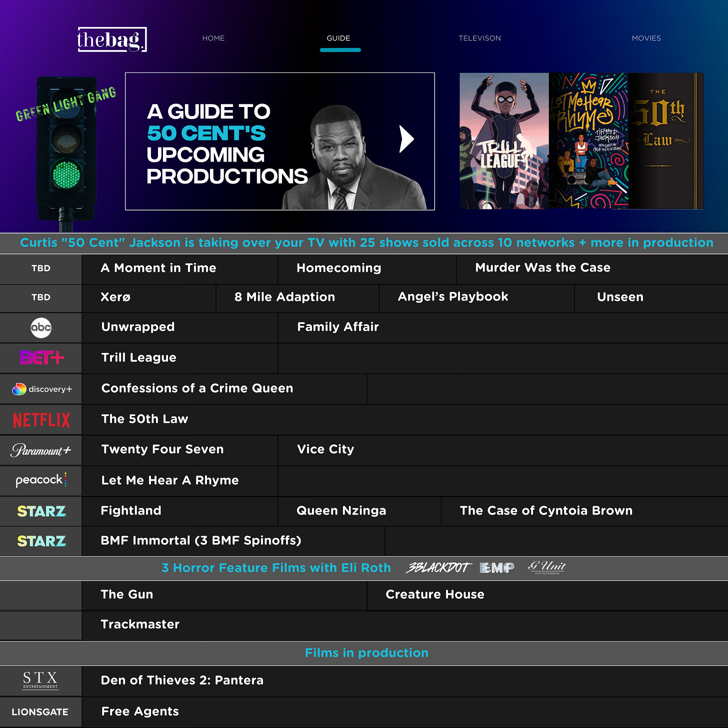Viewport: 728px width, 728px height.
Task: Open the Trill League poster thumbnail
Action: [504, 141]
